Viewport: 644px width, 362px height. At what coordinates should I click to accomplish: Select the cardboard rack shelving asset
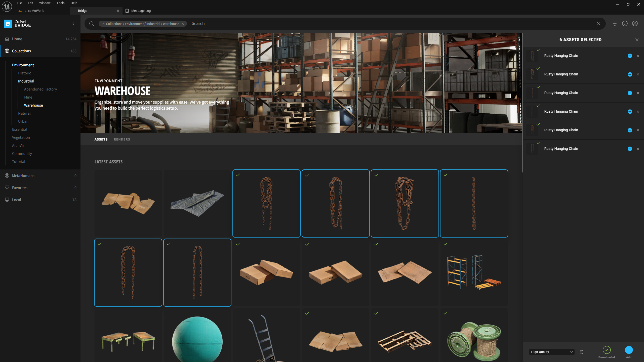coord(474,273)
